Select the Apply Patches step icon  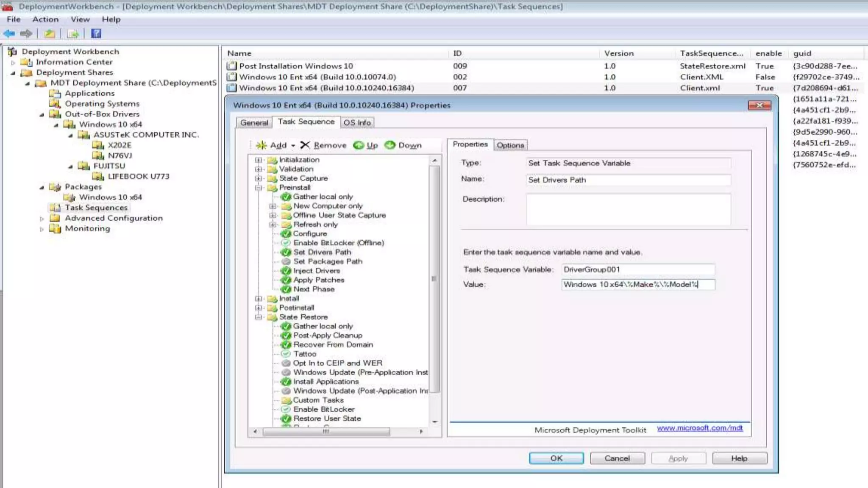[287, 280]
